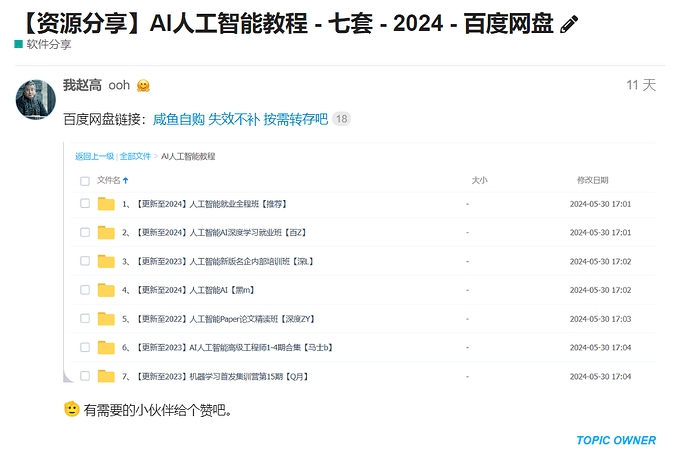Image resolution: width=690 pixels, height=453 pixels.
Task: Tick the select-all checkbox beside 文件名
Action: 85,181
